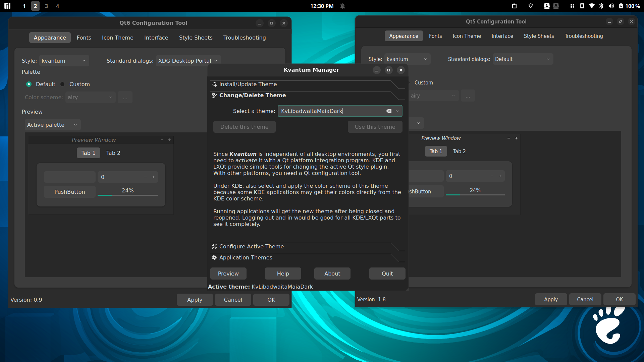
Task: Open Style Sheets tab in Qt6 tool
Action: [196, 38]
